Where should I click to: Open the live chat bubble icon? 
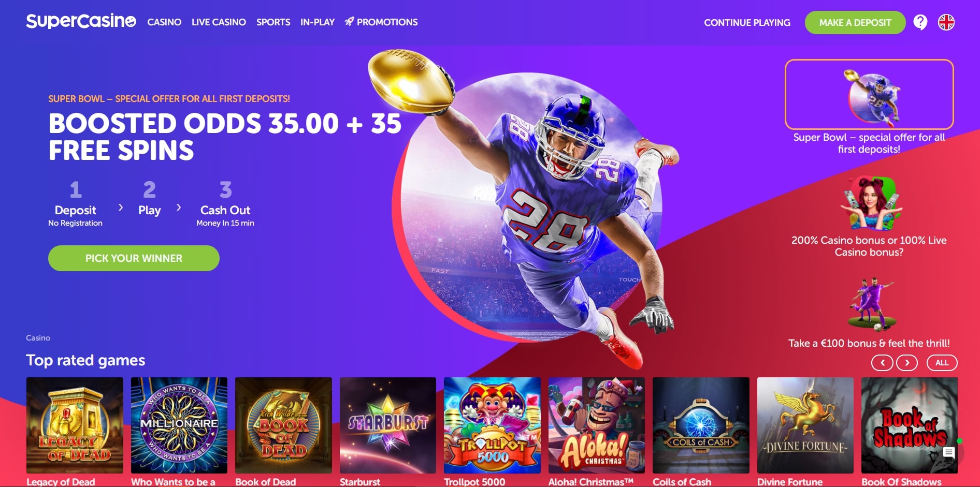pos(949,452)
